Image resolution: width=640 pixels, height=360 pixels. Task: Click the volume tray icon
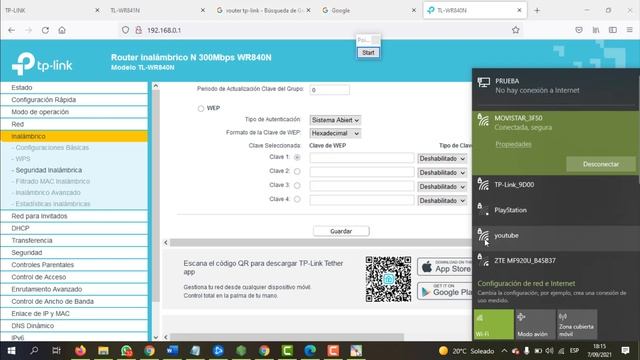549,351
